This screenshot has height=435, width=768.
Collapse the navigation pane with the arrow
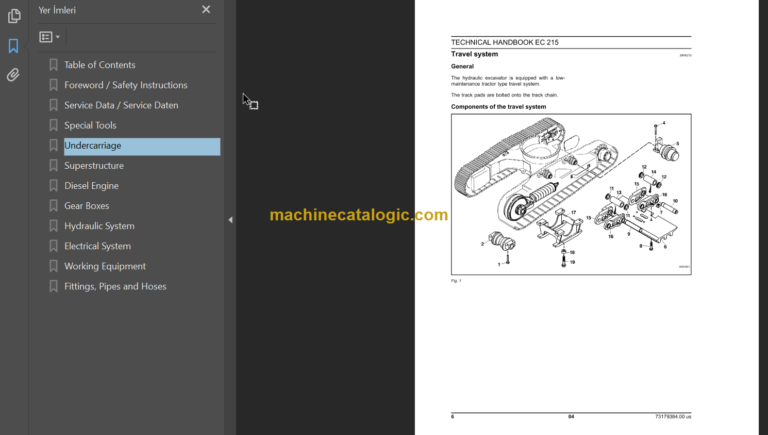(x=230, y=220)
